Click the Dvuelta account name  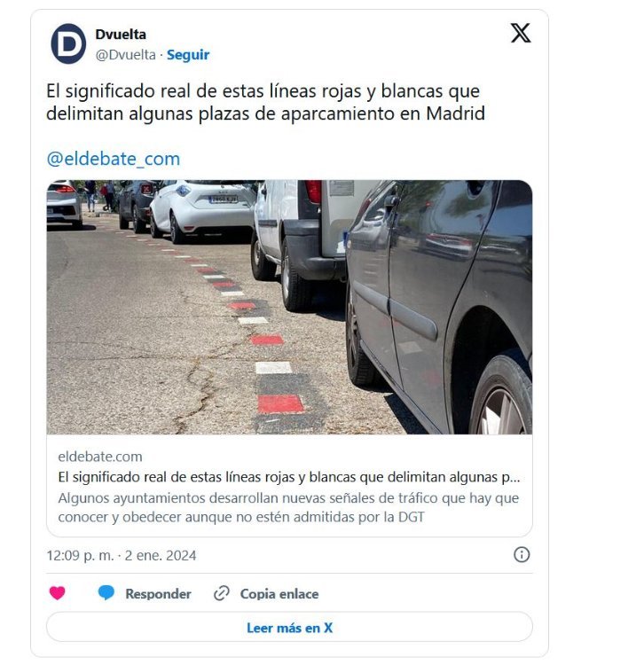pyautogui.click(x=121, y=35)
